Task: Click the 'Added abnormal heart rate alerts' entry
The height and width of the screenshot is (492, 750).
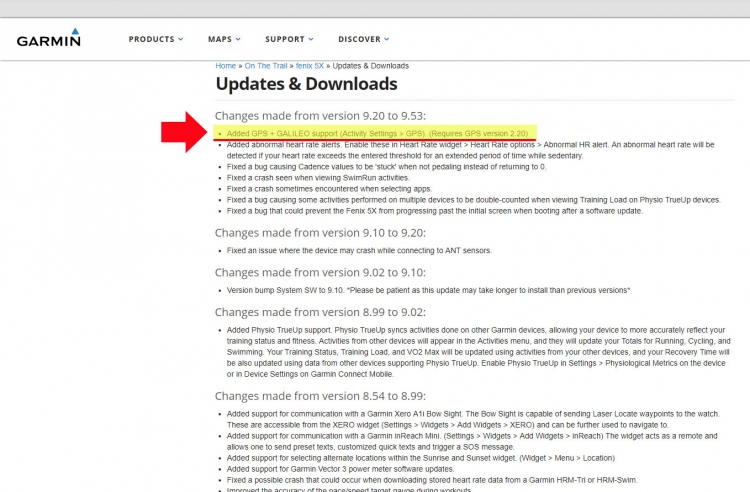Action: pos(470,150)
